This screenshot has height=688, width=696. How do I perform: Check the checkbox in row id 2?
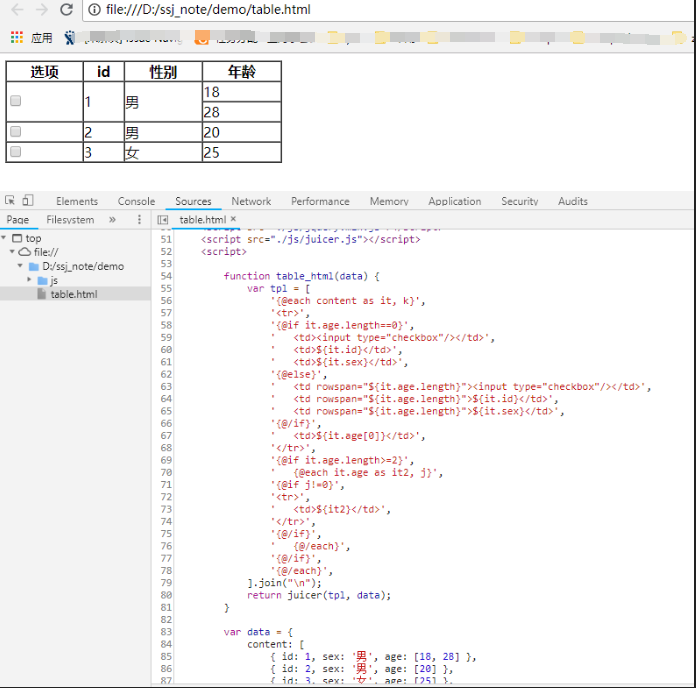click(x=16, y=131)
